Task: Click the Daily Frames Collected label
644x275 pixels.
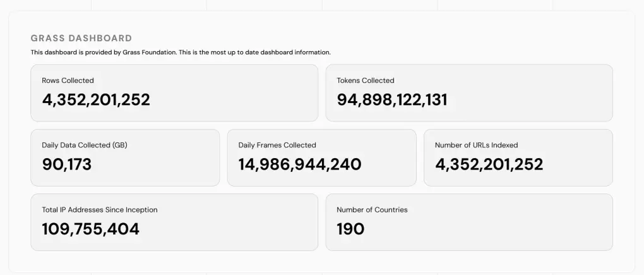Action: (277, 145)
